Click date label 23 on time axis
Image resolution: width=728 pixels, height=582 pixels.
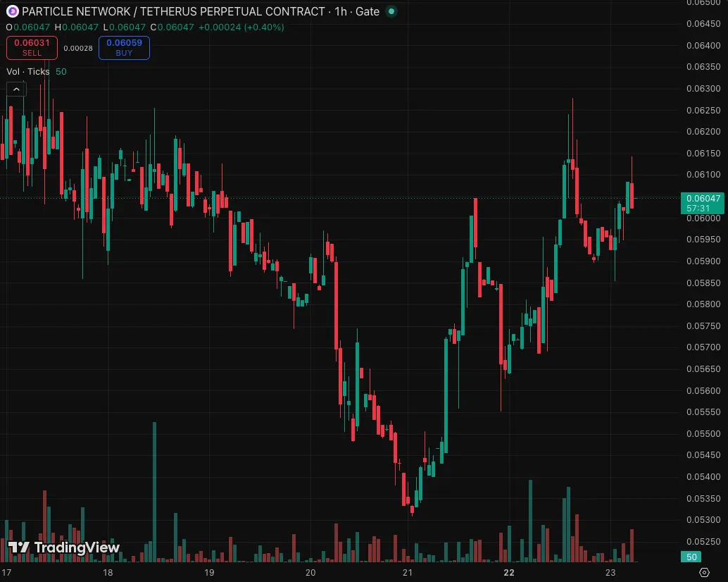[610, 573]
